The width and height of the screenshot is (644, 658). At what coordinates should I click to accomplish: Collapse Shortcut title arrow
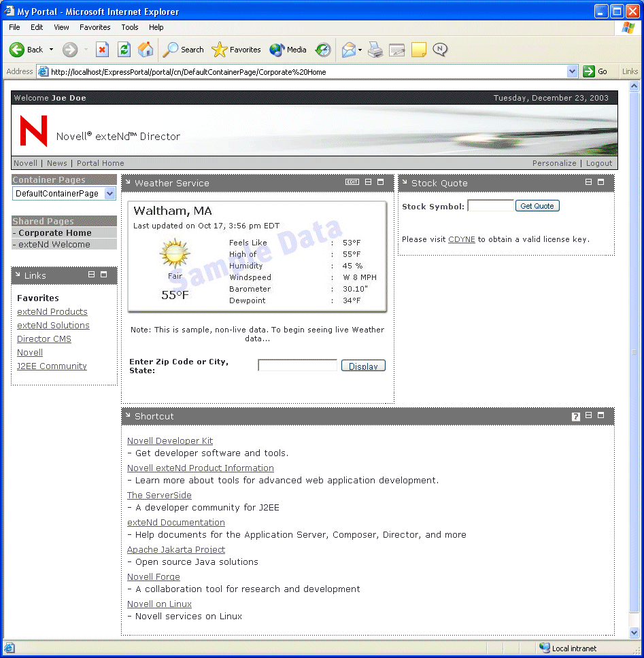(x=128, y=415)
